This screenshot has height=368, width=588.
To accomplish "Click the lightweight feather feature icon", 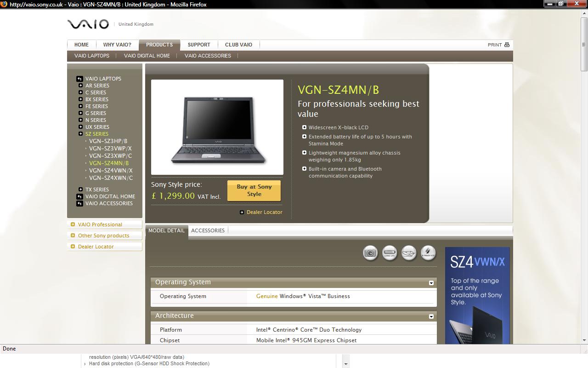I will pyautogui.click(x=409, y=253).
